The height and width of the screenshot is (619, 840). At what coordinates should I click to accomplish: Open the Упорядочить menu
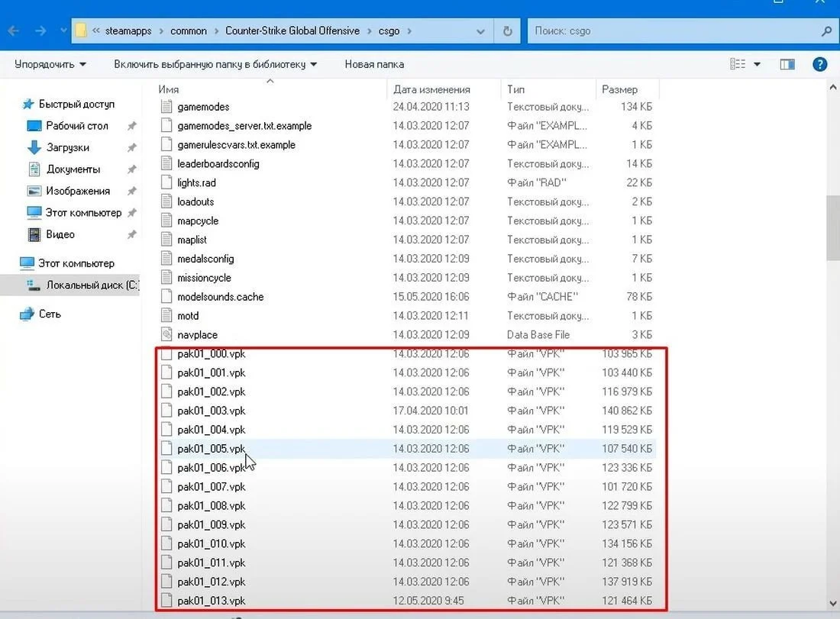[x=50, y=64]
